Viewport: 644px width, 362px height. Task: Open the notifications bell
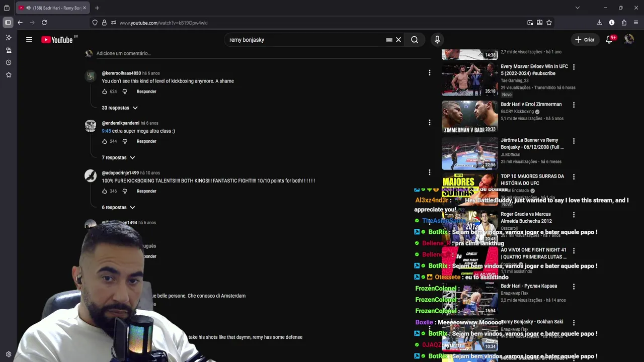coord(609,40)
